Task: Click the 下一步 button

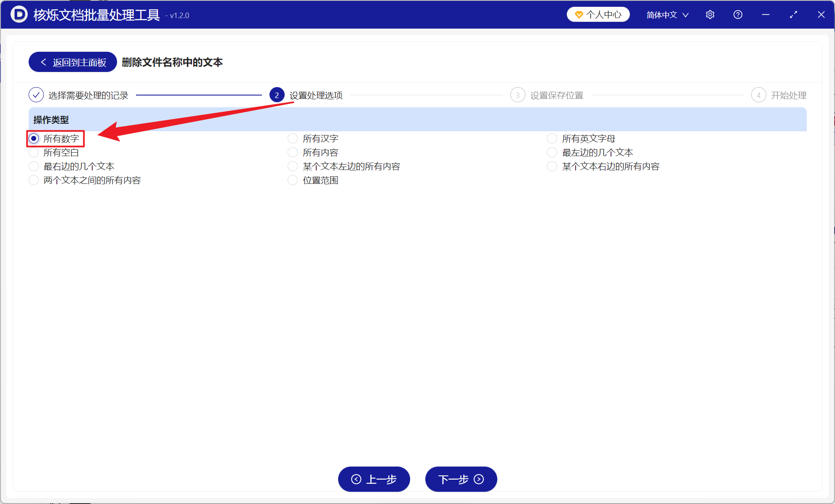Action: point(461,479)
